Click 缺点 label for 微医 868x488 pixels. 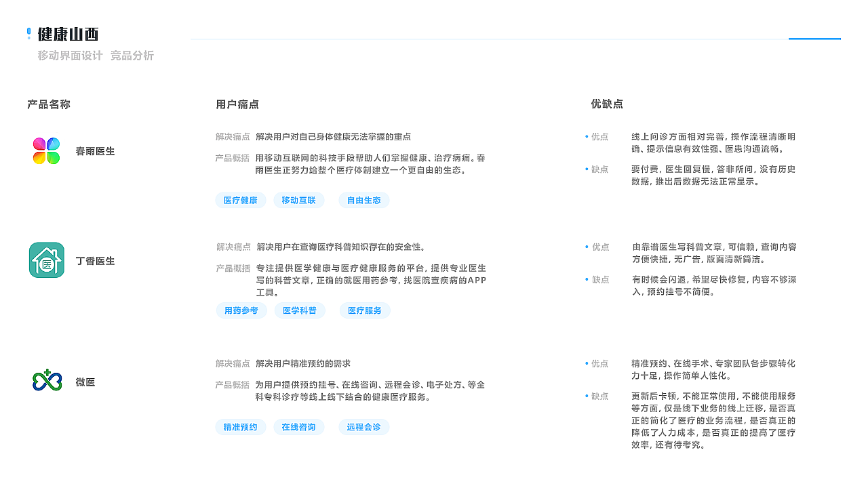coord(599,396)
